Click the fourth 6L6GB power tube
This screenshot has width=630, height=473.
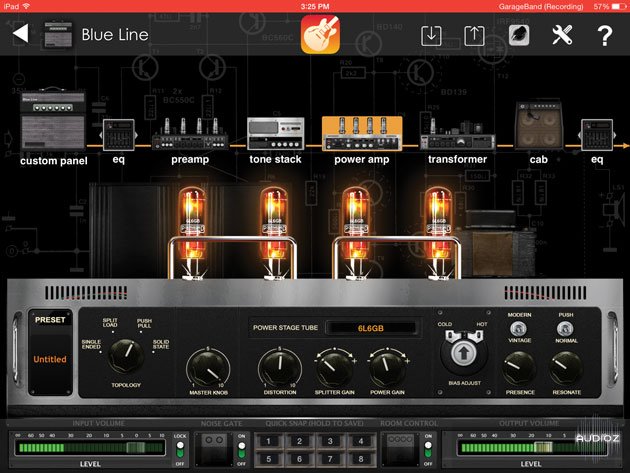(439, 233)
